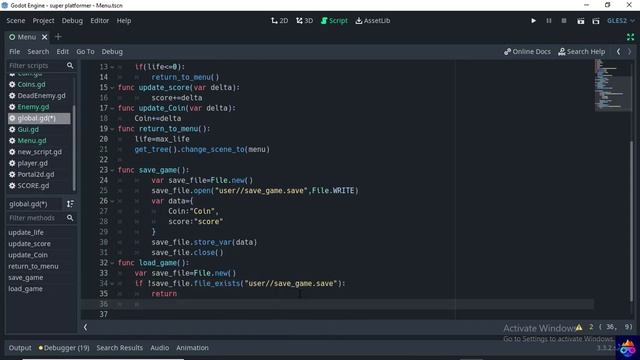Screen dimensions: 640x360
Task: Play a custom scene icon
Action: point(596,21)
